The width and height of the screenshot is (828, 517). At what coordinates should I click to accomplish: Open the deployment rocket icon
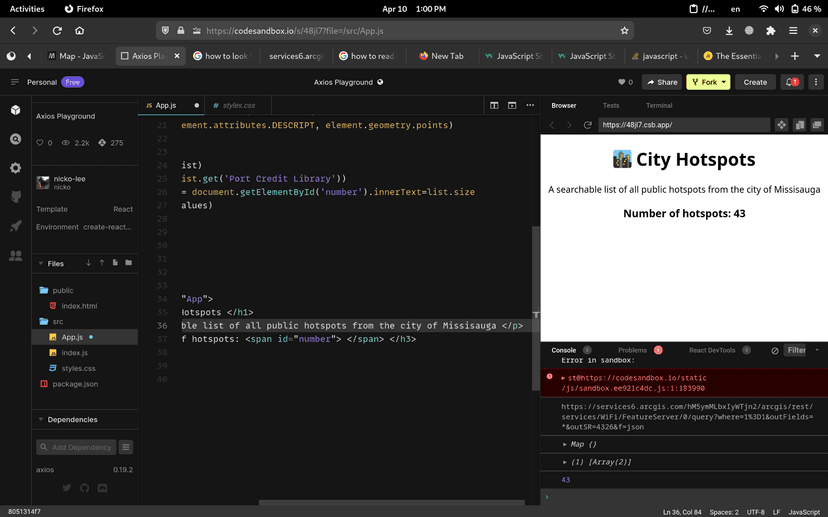(x=15, y=227)
